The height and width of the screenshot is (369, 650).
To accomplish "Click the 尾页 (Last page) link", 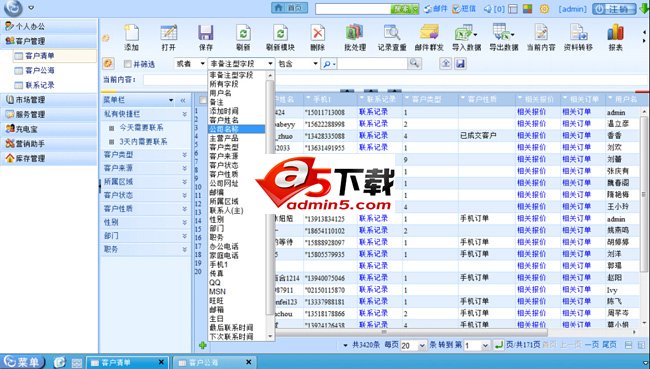I will pyautogui.click(x=609, y=345).
